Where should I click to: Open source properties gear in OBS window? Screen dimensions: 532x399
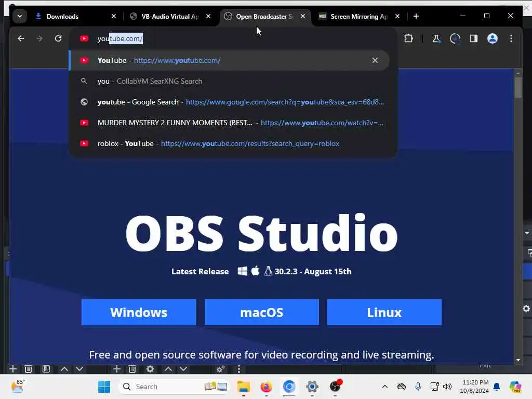click(x=150, y=369)
